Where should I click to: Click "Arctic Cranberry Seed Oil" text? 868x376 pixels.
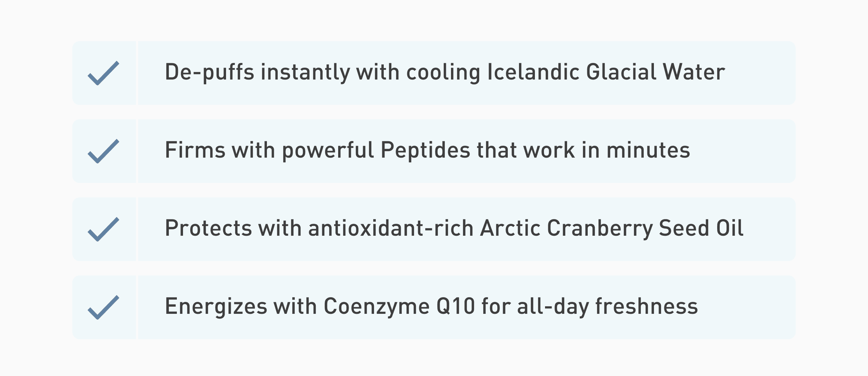(x=612, y=228)
